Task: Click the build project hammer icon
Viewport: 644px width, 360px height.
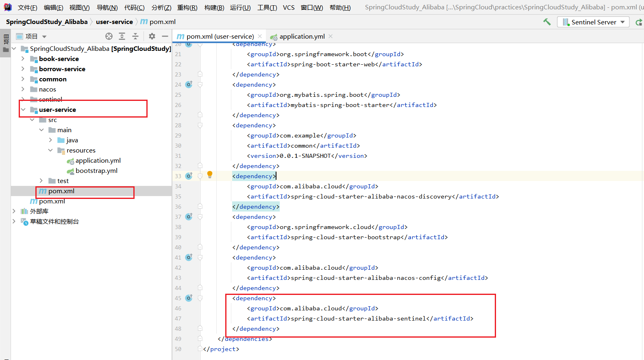Action: coord(547,22)
